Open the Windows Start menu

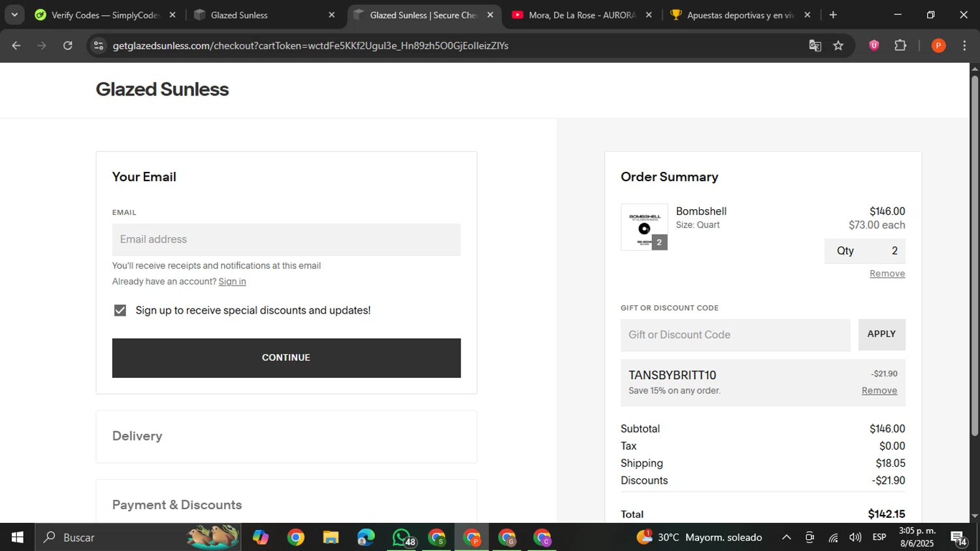(x=18, y=537)
